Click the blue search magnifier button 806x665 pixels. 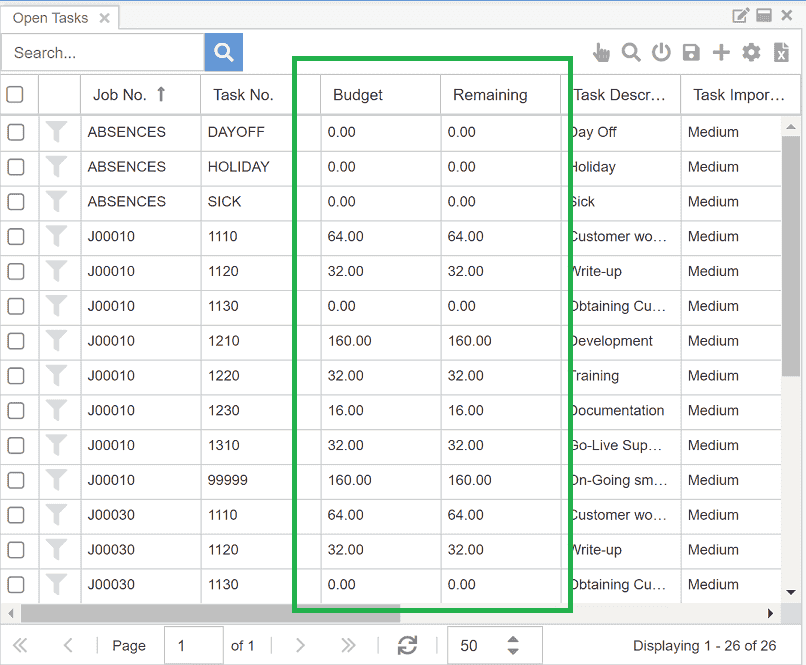[x=224, y=52]
